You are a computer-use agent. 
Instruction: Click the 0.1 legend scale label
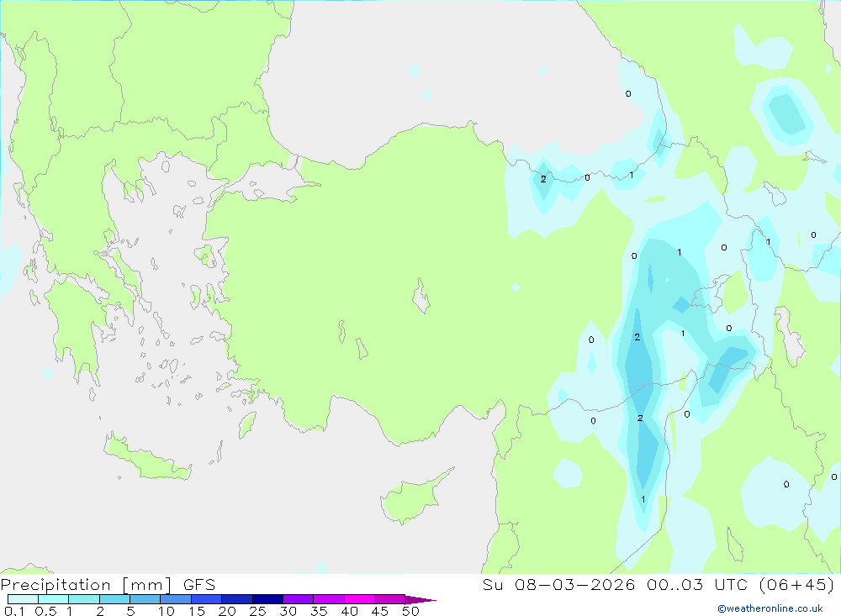tap(14, 611)
